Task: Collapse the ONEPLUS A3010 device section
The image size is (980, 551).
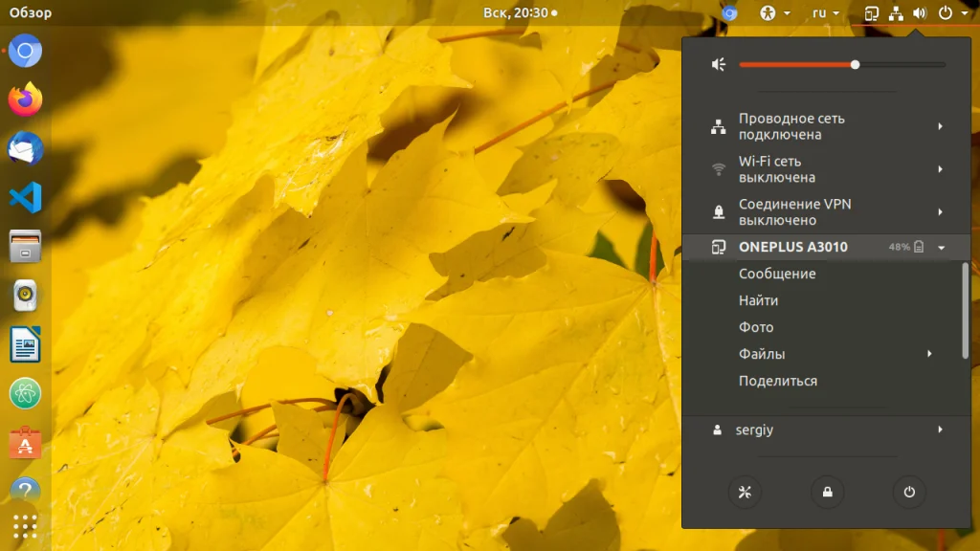Action: [826, 247]
